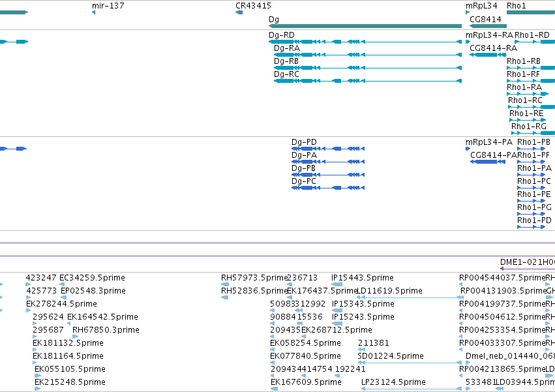Select the Rho1-PF protein feature
This screenshot has width=555, height=392.
(x=532, y=162)
